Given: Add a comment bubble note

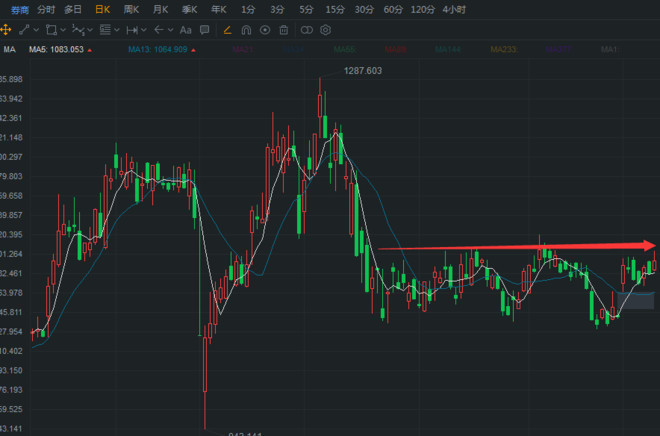Looking at the screenshot, I should (205, 30).
